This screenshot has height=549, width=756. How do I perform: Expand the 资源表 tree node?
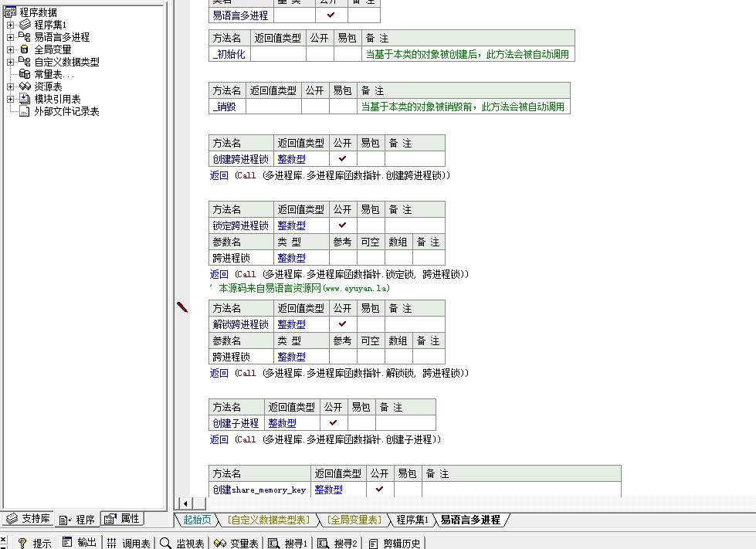click(x=10, y=86)
